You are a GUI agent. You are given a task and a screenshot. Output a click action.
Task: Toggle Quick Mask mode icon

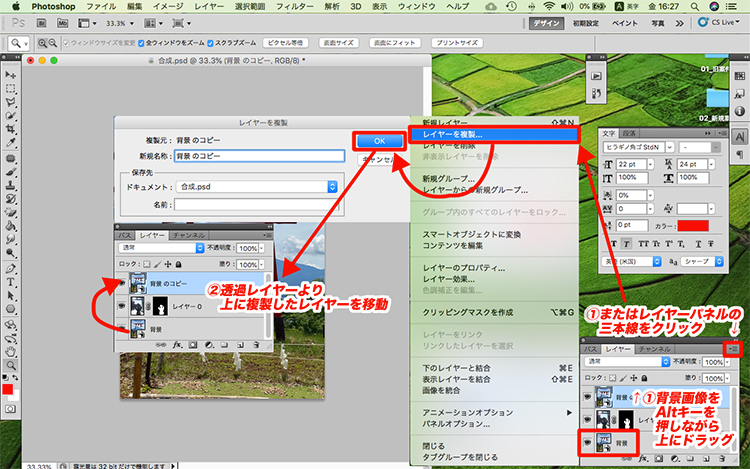(10, 409)
